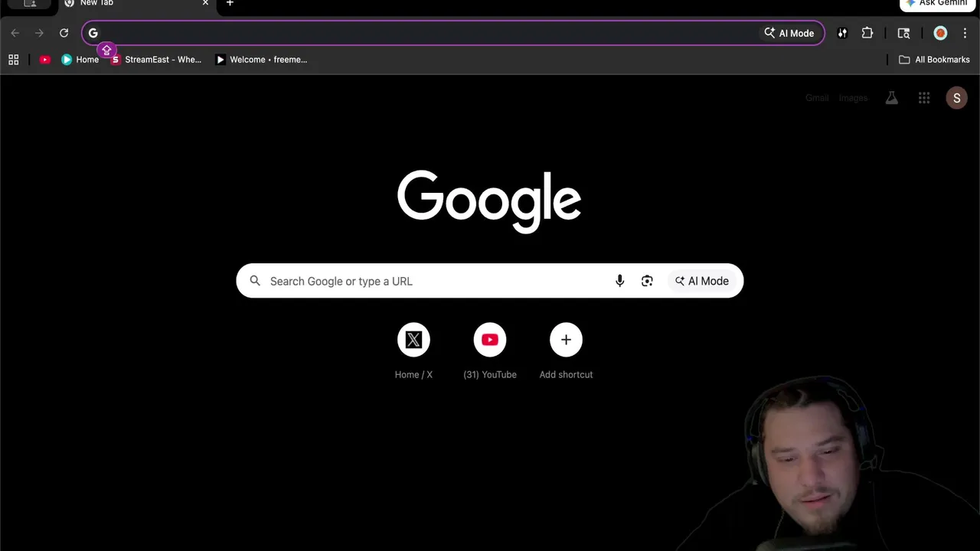Click the magnifier icon in search box
Image resolution: width=980 pixels, height=551 pixels.
pyautogui.click(x=255, y=281)
